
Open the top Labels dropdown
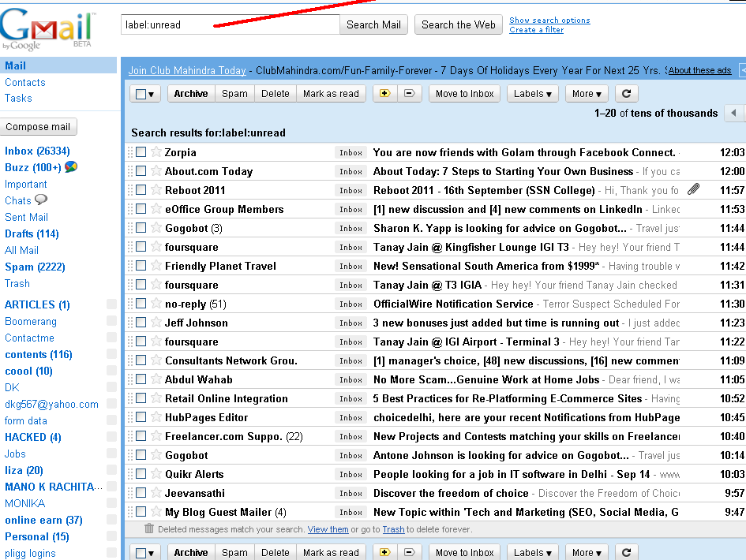pos(532,94)
